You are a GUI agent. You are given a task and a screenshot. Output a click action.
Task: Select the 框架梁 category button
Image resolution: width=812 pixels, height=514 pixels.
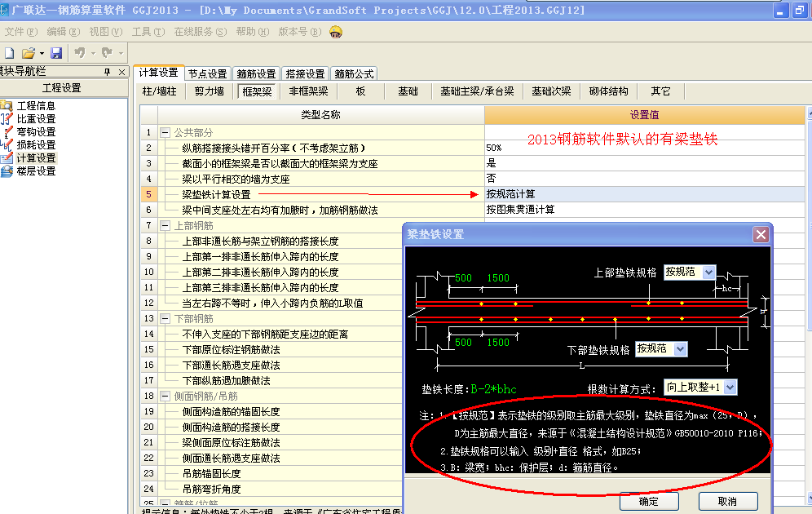257,91
